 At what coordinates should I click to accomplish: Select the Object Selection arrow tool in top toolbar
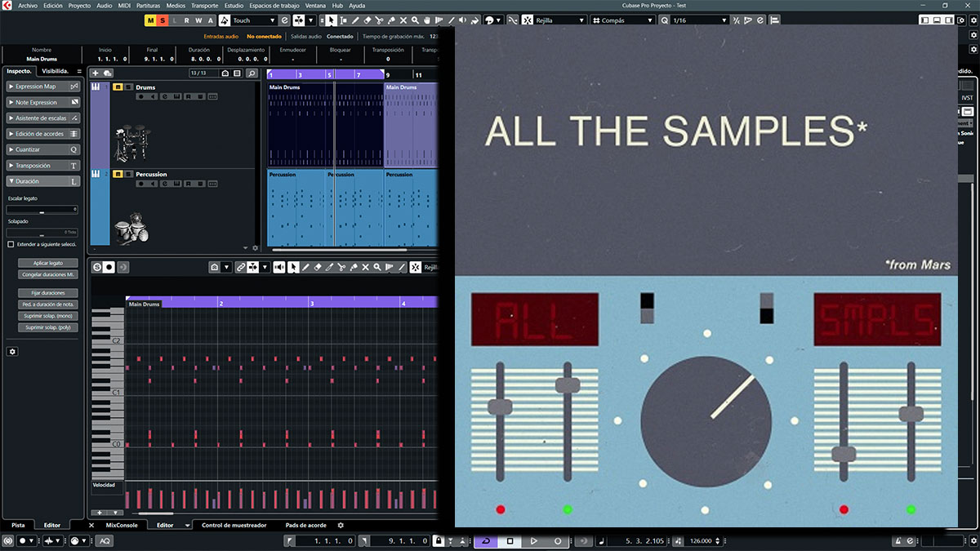pos(332,20)
